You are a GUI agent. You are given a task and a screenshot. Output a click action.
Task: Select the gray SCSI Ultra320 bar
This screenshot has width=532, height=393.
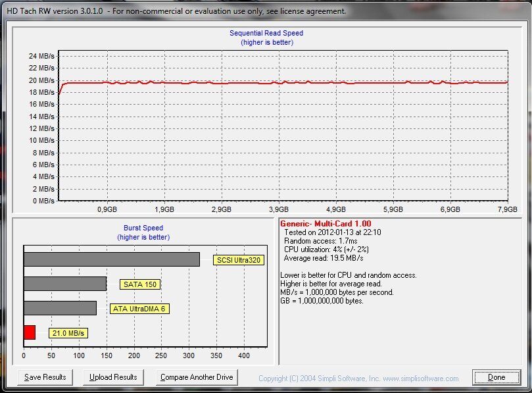pos(111,259)
